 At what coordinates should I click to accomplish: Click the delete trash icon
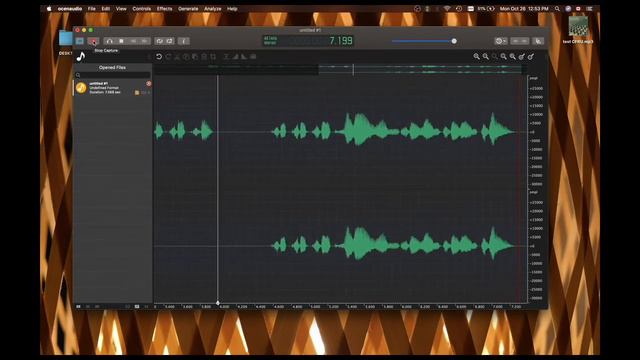pos(204,57)
